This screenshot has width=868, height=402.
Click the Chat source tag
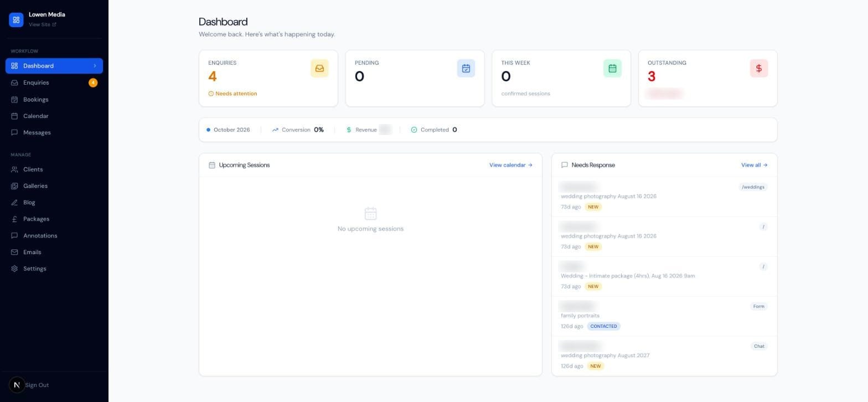pyautogui.click(x=759, y=347)
